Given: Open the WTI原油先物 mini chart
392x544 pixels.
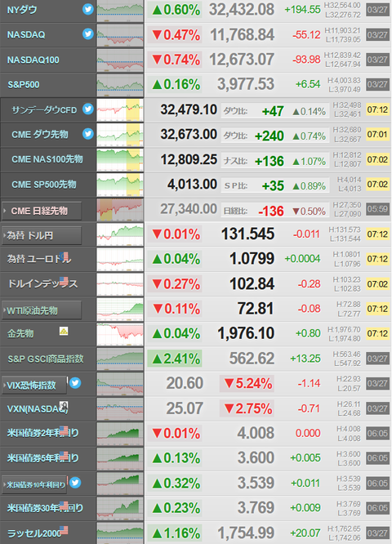Looking at the screenshot, I should point(120,310).
